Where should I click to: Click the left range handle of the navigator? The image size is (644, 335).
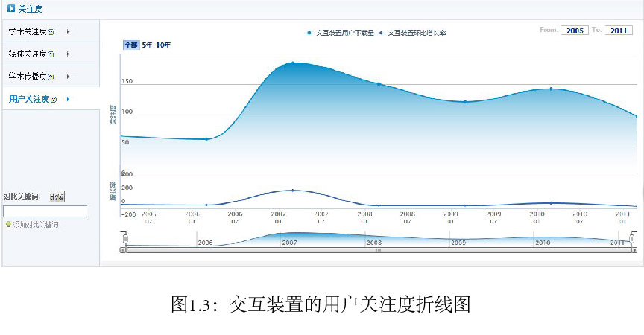click(x=125, y=239)
